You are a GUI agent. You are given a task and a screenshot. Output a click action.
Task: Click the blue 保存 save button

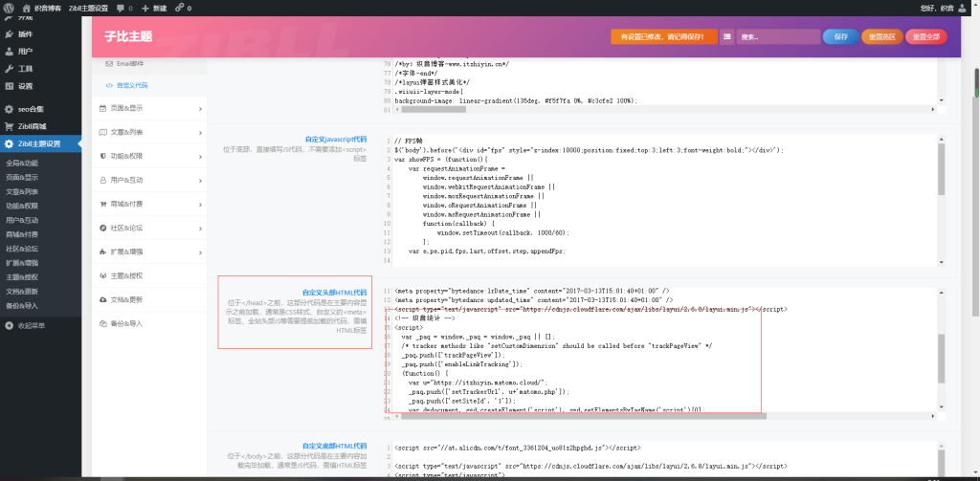pos(840,36)
